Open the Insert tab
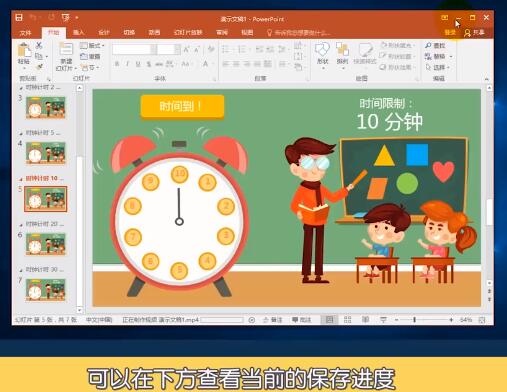This screenshot has height=392, width=507. tap(78, 32)
